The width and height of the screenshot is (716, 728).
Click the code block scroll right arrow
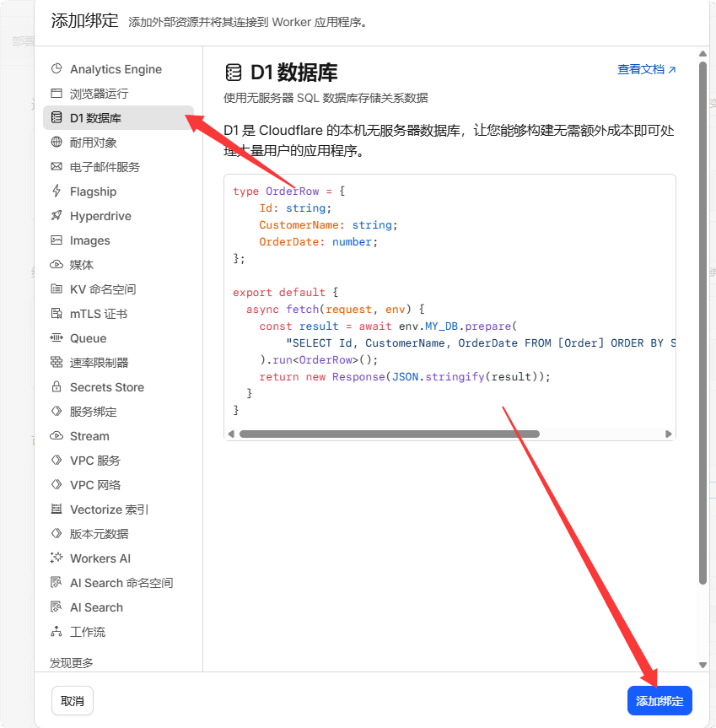point(668,434)
